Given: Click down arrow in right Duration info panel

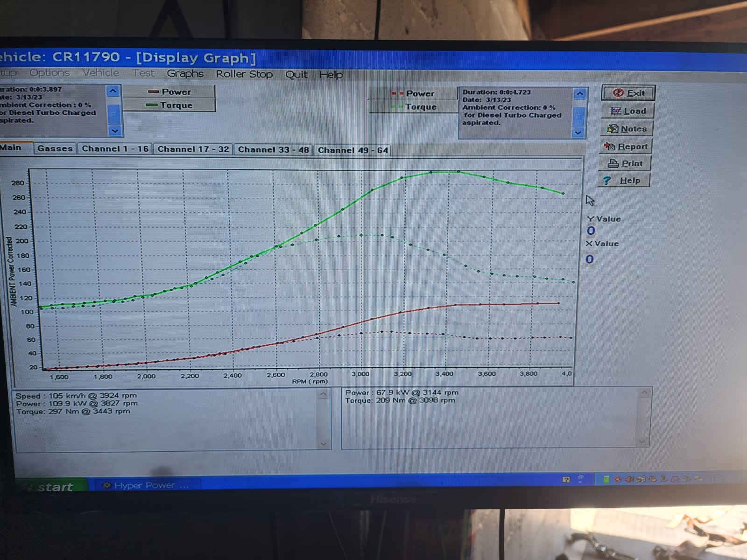Looking at the screenshot, I should pos(578,133).
